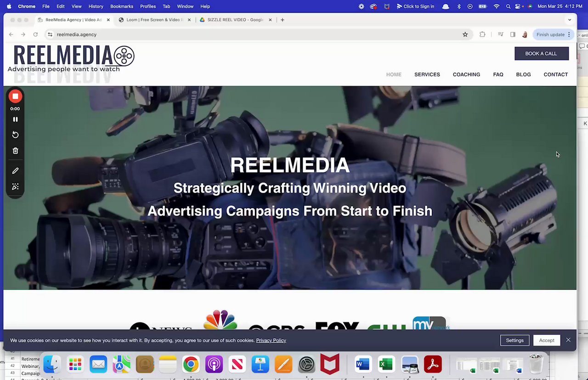
Task: Open Podcasts from the Dock
Action: click(x=214, y=365)
